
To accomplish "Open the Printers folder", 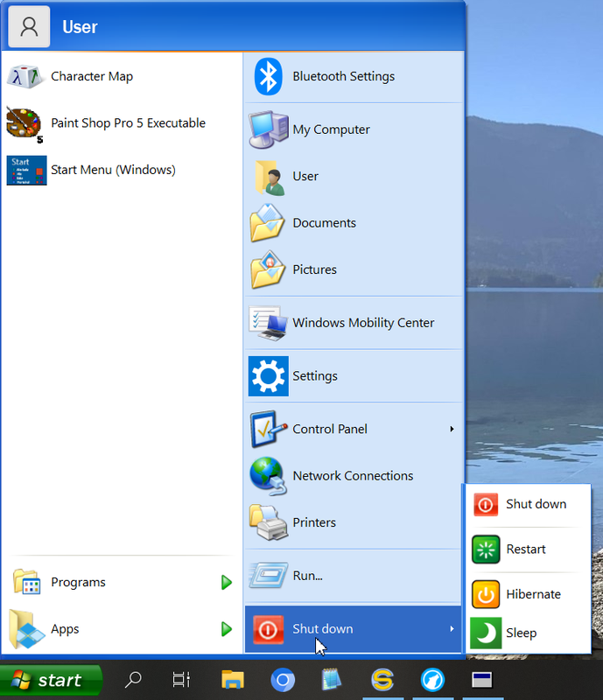I will coord(313,522).
